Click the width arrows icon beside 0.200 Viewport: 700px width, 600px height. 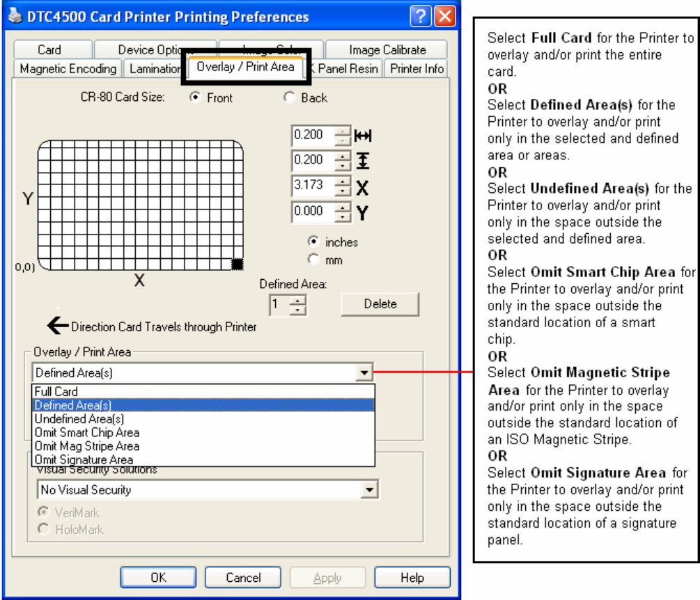362,136
